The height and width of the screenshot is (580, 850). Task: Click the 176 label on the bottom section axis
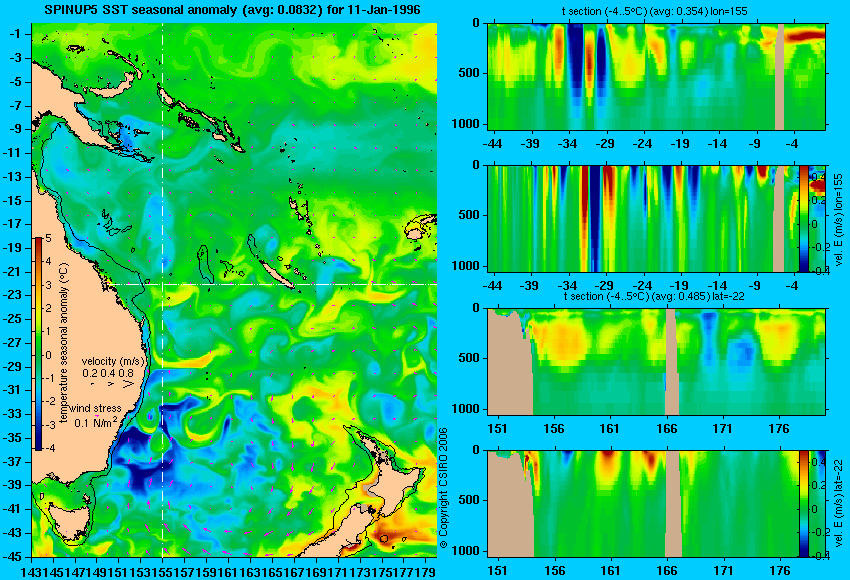coord(781,570)
